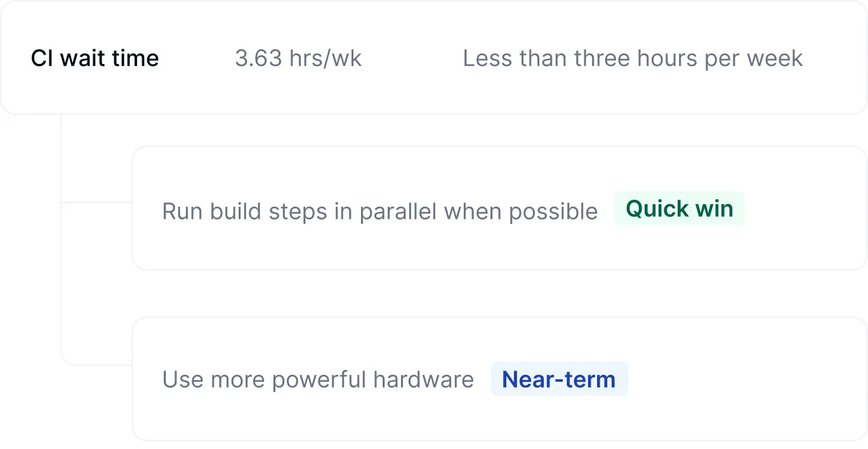This screenshot has width=868, height=449.
Task: Click empty space right of Near-term badge
Action: coord(742,379)
